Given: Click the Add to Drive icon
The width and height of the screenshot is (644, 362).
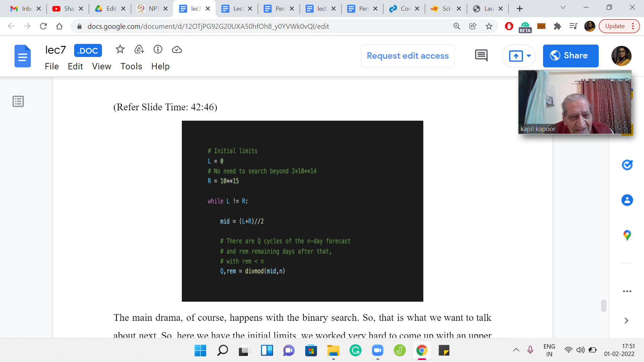Looking at the screenshot, I should tap(139, 50).
